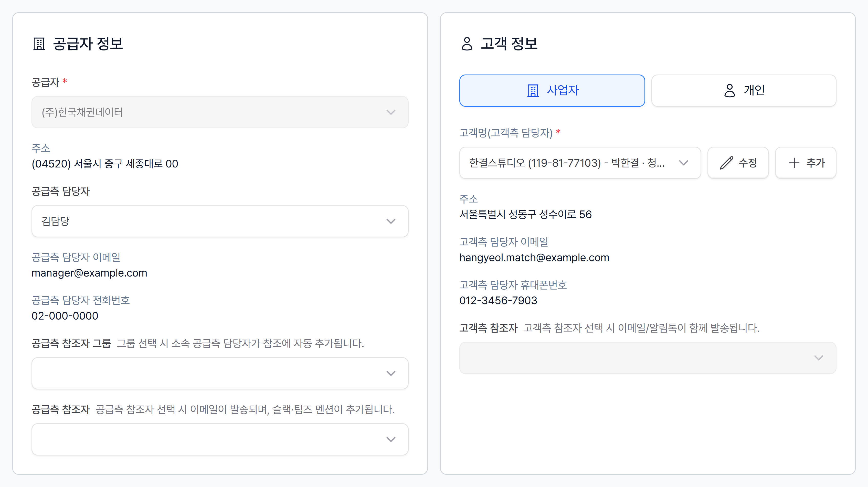This screenshot has width=868, height=487.
Task: Open the 고객측 참조자 dropdown
Action: [648, 358]
